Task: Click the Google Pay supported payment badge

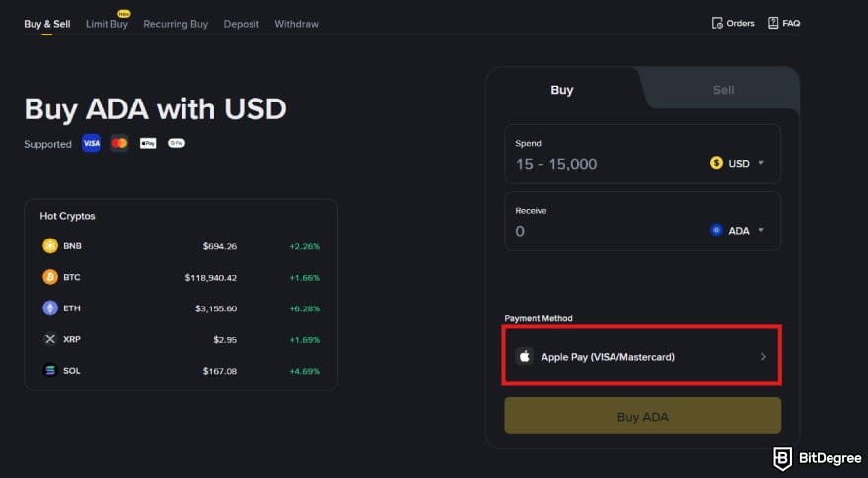Action: point(177,143)
